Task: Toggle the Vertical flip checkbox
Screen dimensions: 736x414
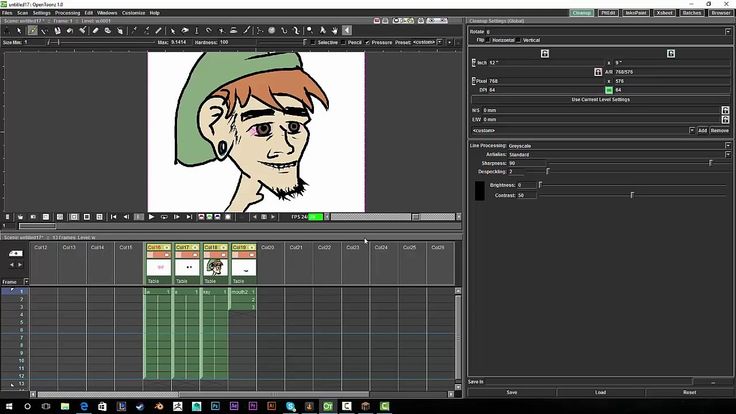Action: [x=519, y=40]
